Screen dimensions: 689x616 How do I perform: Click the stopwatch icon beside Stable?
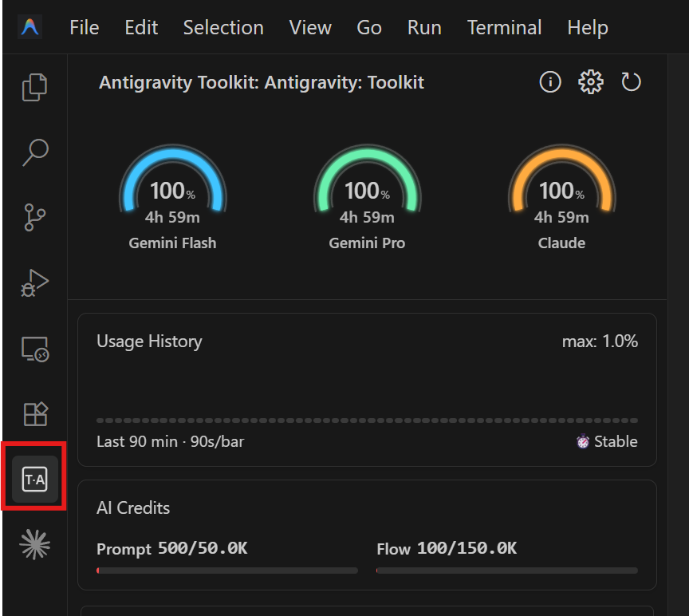(583, 441)
